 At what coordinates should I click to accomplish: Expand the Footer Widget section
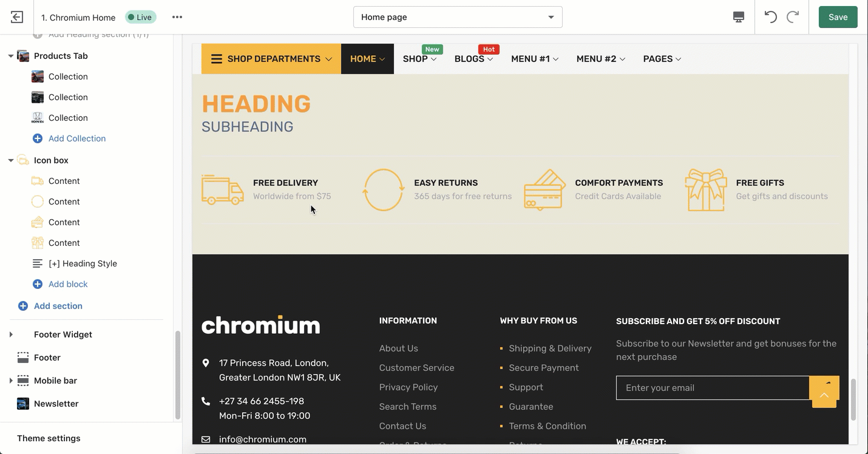click(11, 334)
